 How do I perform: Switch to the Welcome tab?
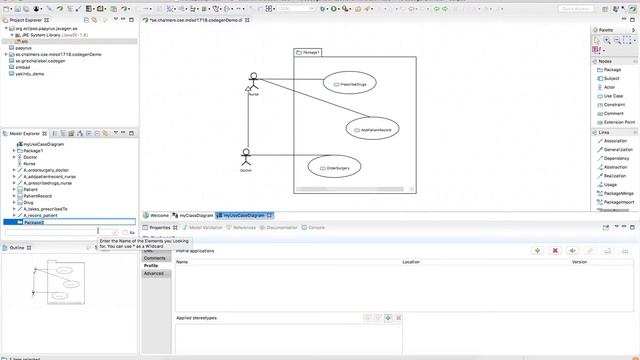point(156,216)
